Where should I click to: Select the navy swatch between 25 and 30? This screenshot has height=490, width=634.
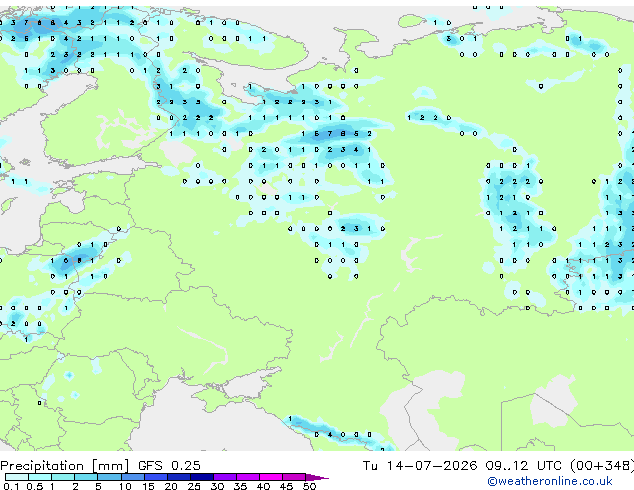[202, 477]
